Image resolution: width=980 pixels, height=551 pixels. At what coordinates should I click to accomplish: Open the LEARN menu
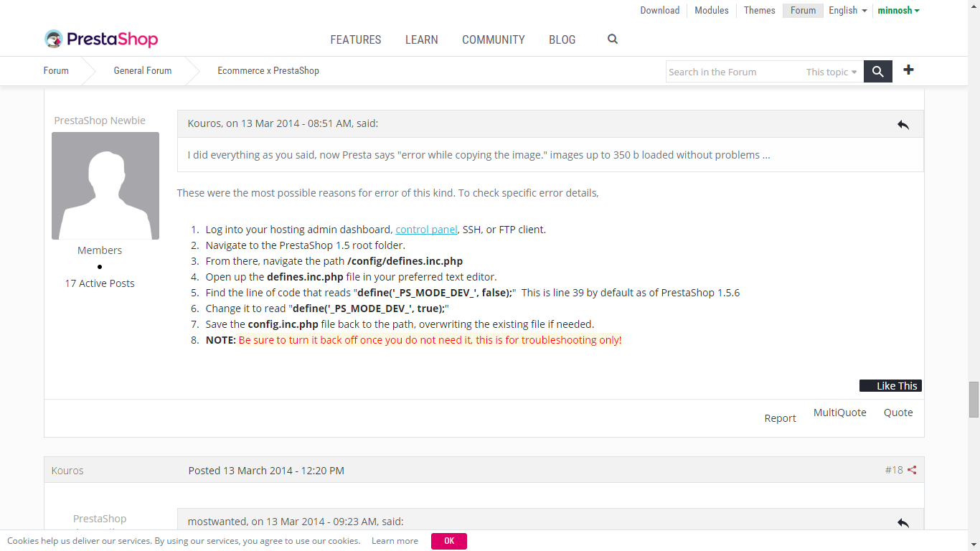click(x=422, y=40)
